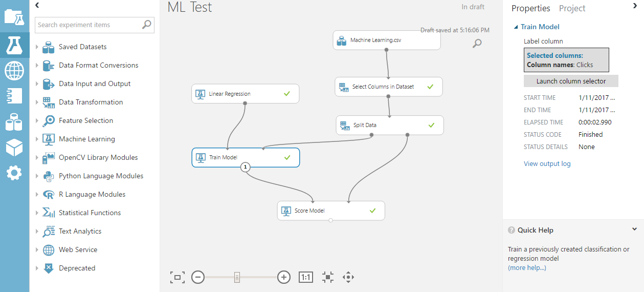
Task: Click Score Model output port circle
Action: click(x=331, y=220)
